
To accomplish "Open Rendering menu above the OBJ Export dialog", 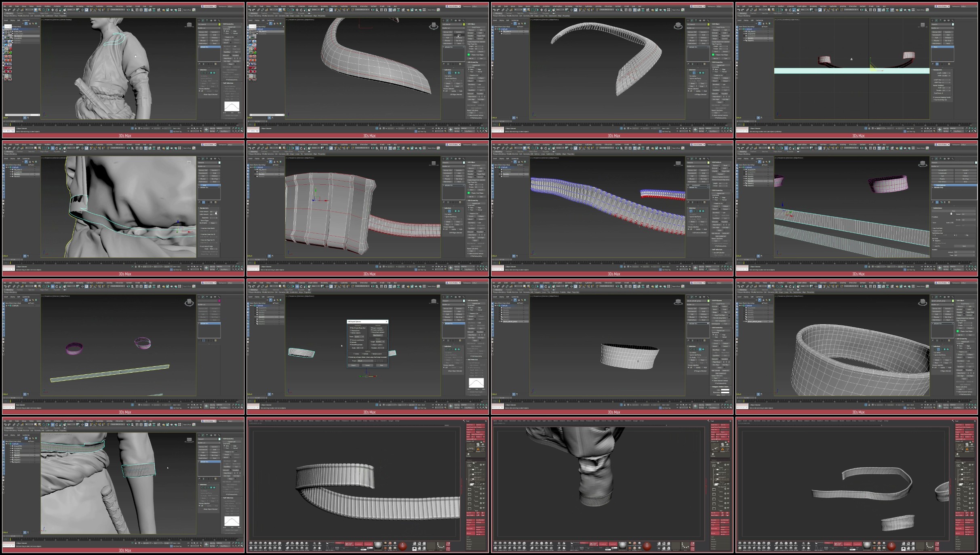I will point(324,283).
